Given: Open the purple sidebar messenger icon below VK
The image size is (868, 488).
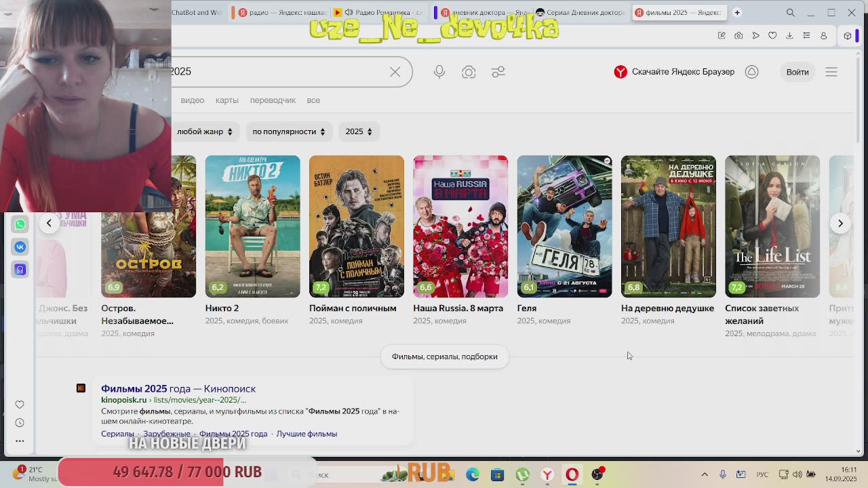Looking at the screenshot, I should pos(20,270).
